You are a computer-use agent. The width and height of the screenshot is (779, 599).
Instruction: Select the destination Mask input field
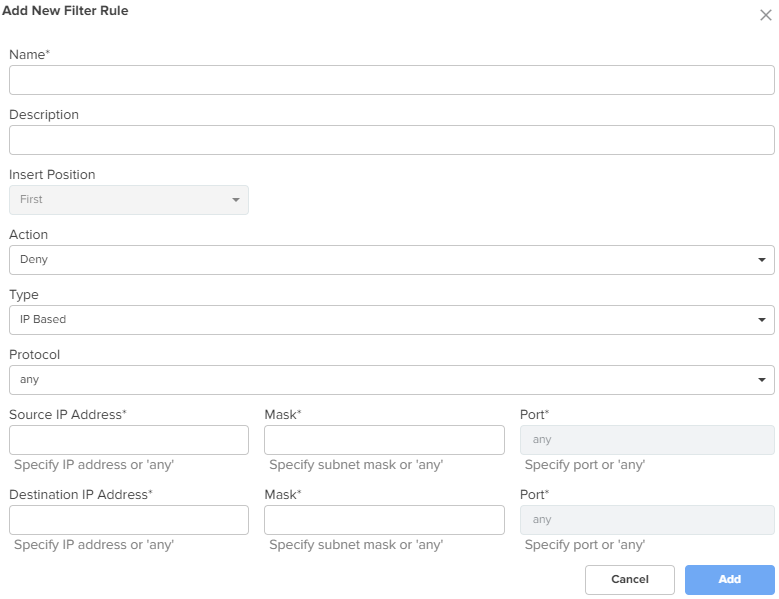(385, 520)
